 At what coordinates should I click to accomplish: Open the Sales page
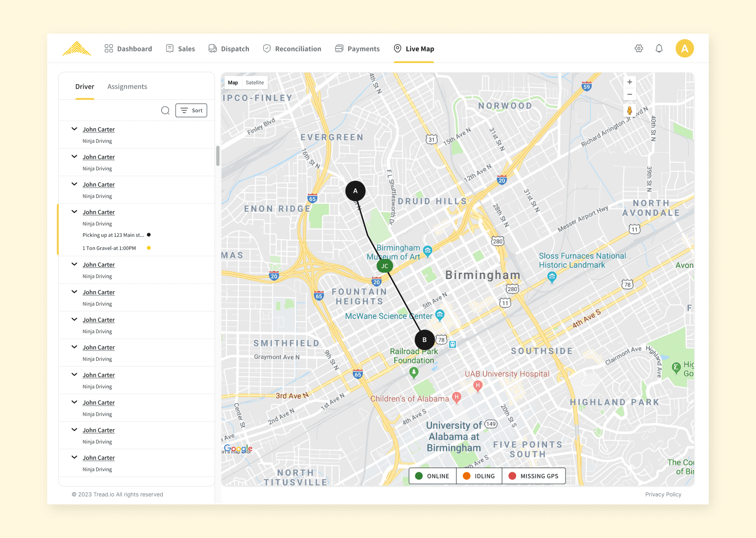[181, 48]
